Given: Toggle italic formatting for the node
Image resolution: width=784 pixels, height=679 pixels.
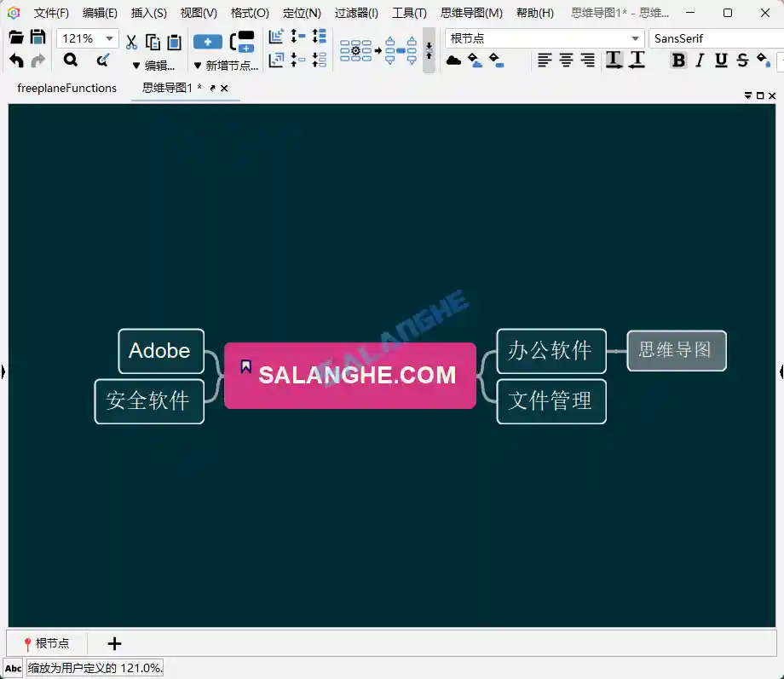Looking at the screenshot, I should point(700,60).
